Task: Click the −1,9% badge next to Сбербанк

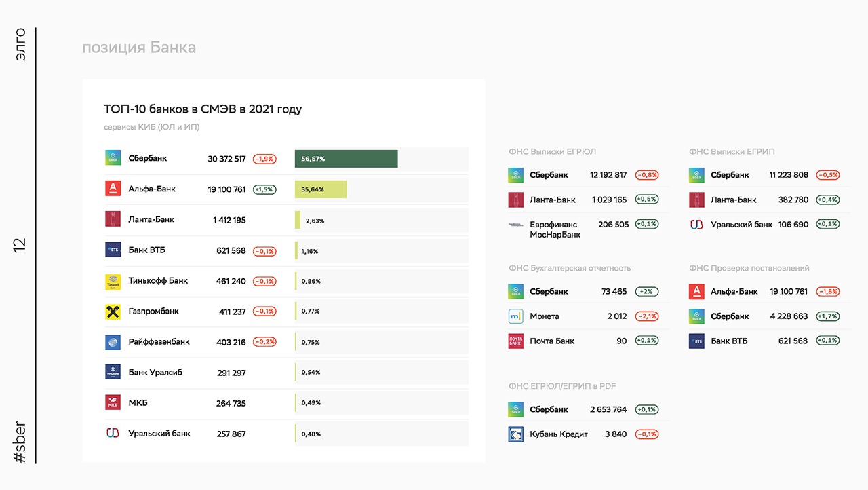Action: click(264, 159)
